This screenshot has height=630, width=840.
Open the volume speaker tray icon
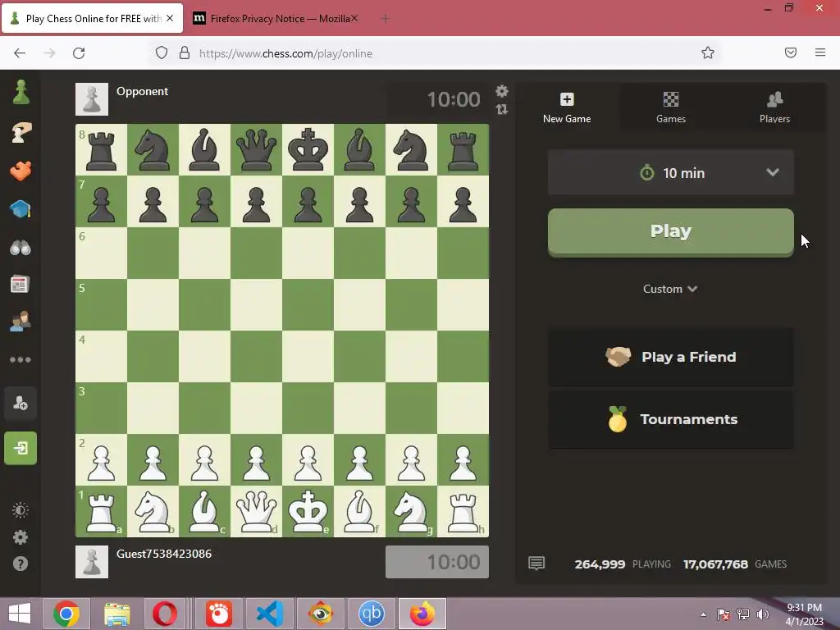763,614
